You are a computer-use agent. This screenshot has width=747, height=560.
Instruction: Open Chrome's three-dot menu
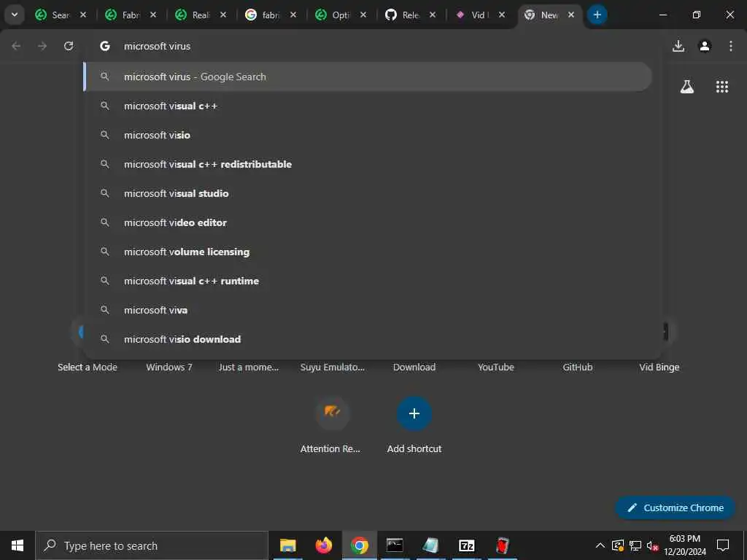(731, 46)
